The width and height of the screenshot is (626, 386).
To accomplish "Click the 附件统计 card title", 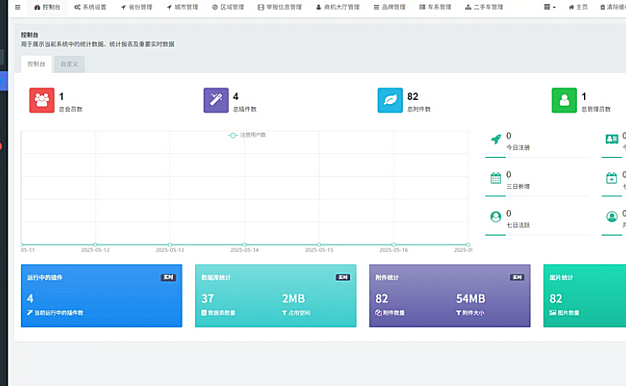I will (x=387, y=277).
